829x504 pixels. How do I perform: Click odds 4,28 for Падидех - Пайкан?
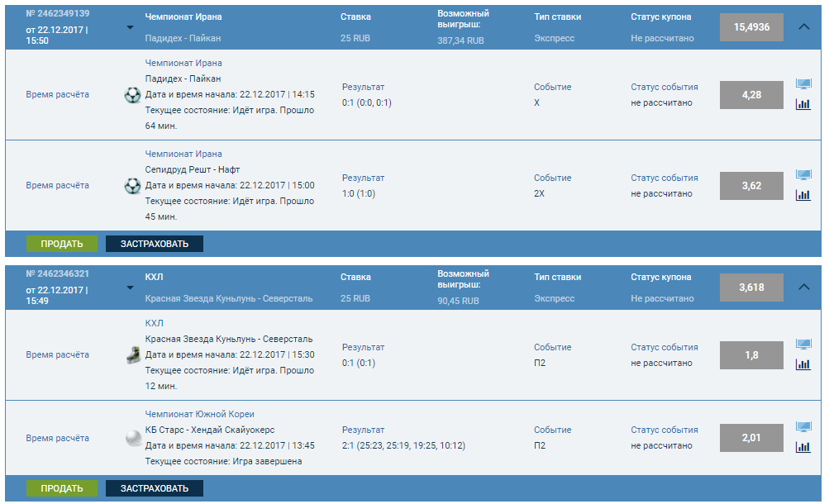pyautogui.click(x=751, y=95)
